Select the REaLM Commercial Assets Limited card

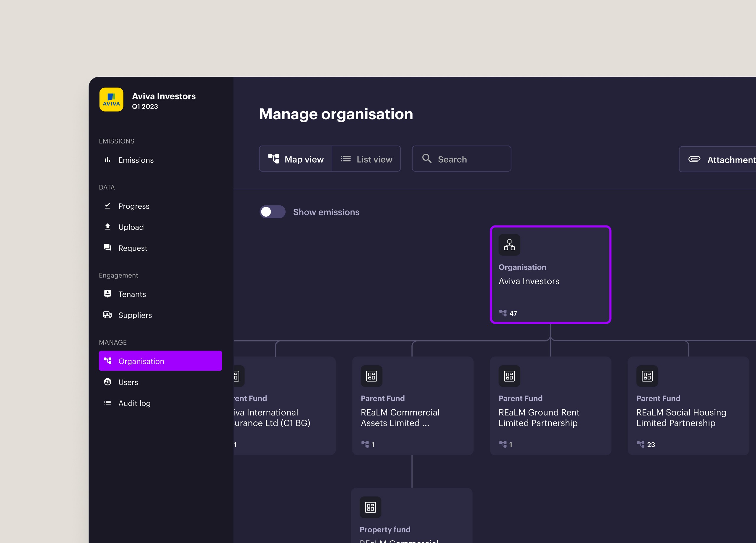click(x=412, y=406)
